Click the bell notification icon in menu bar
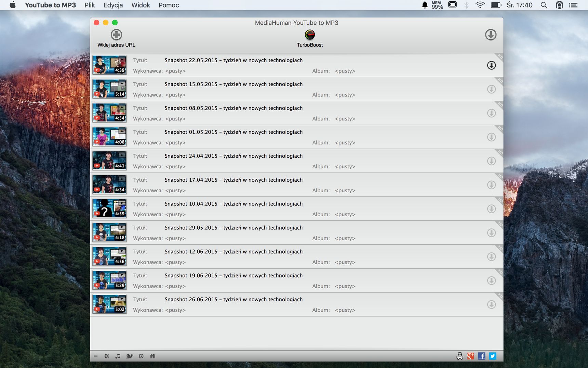 click(x=425, y=5)
